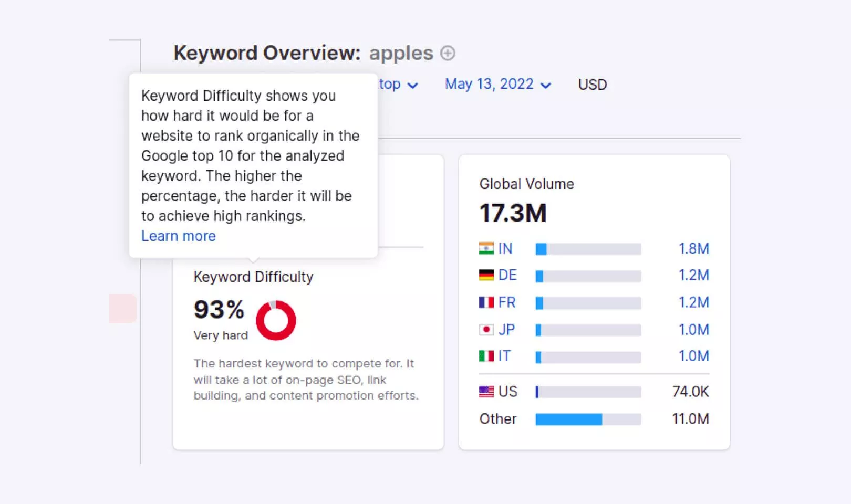Image resolution: width=851 pixels, height=504 pixels.
Task: Click the plus icon next to apples
Action: [x=448, y=53]
